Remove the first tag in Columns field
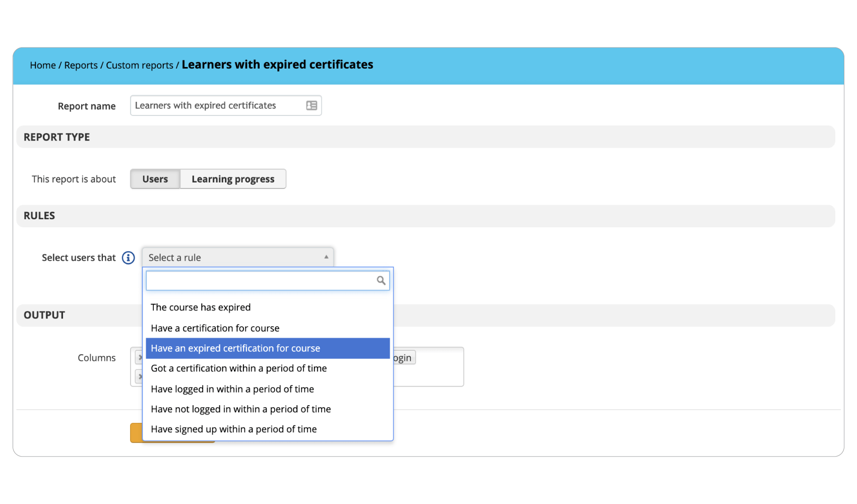The image size is (857, 504). point(140,358)
